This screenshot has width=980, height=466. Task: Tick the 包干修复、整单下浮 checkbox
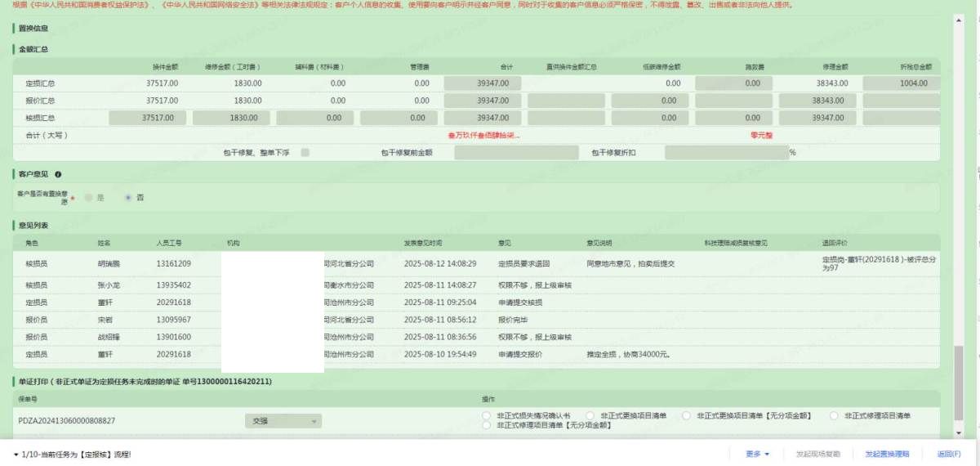click(305, 152)
